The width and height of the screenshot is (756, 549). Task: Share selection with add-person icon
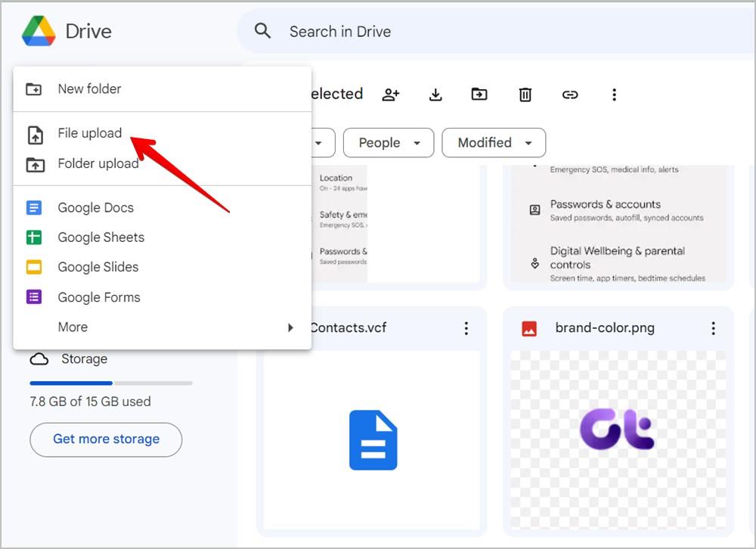click(391, 95)
